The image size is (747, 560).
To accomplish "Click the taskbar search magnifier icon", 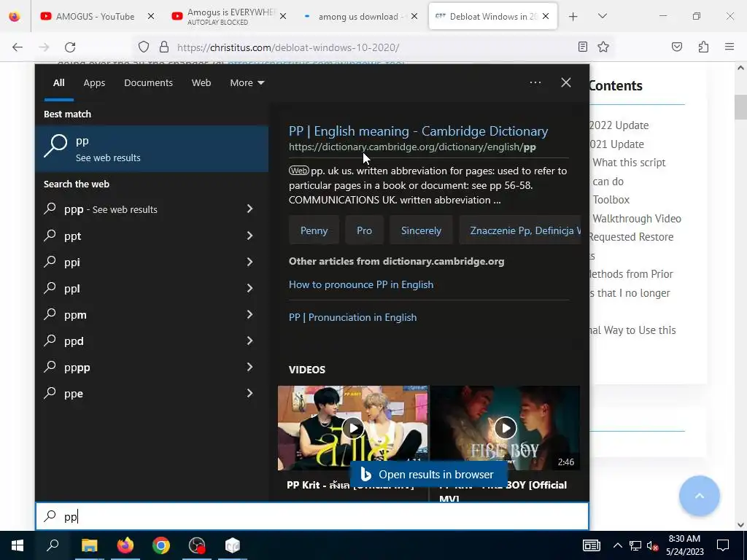I will (53, 545).
